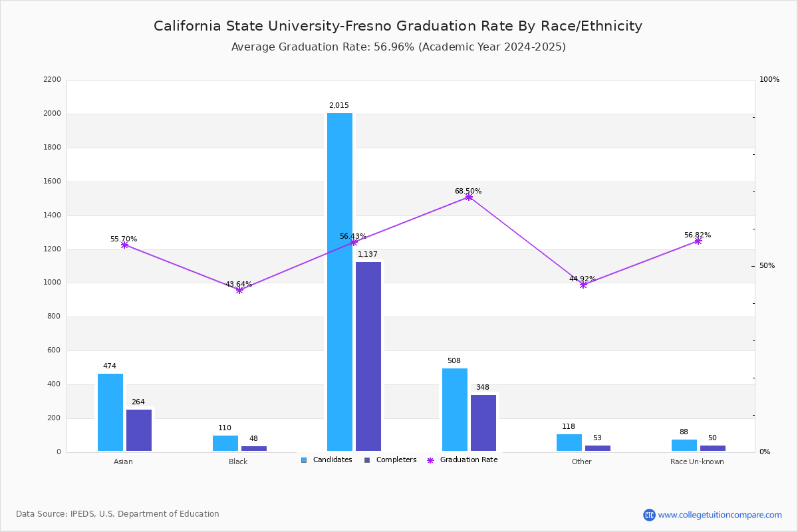Toggle the Graduation Rate series legend label
The height and width of the screenshot is (532, 798).
click(469, 460)
